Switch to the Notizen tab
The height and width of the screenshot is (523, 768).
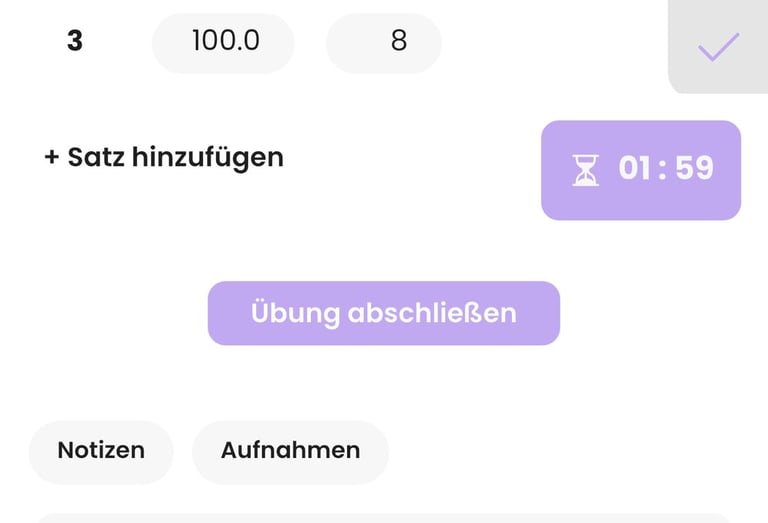coord(101,451)
